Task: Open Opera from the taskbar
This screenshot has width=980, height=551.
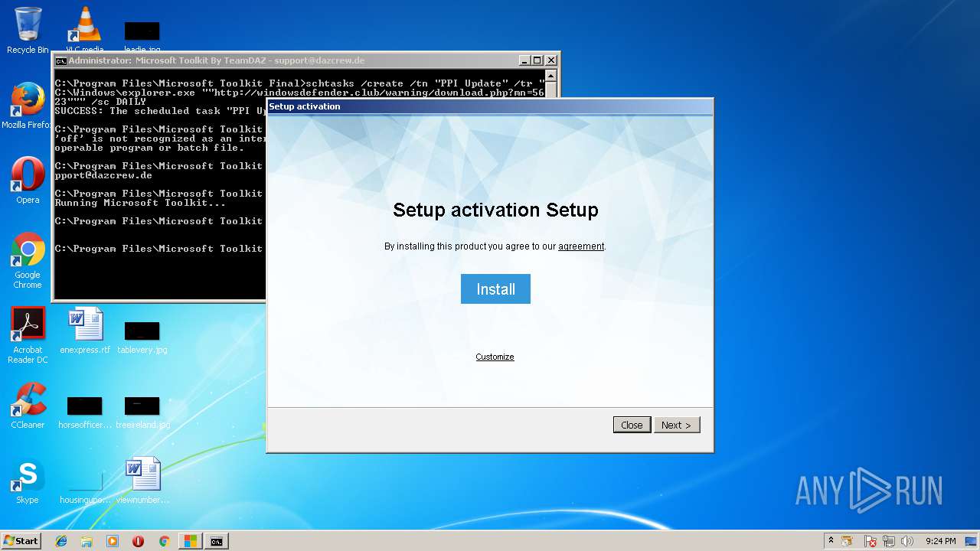Action: tap(138, 541)
